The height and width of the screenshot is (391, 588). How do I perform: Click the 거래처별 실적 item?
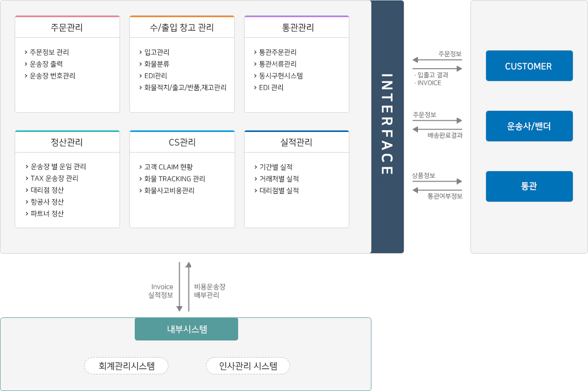(279, 179)
